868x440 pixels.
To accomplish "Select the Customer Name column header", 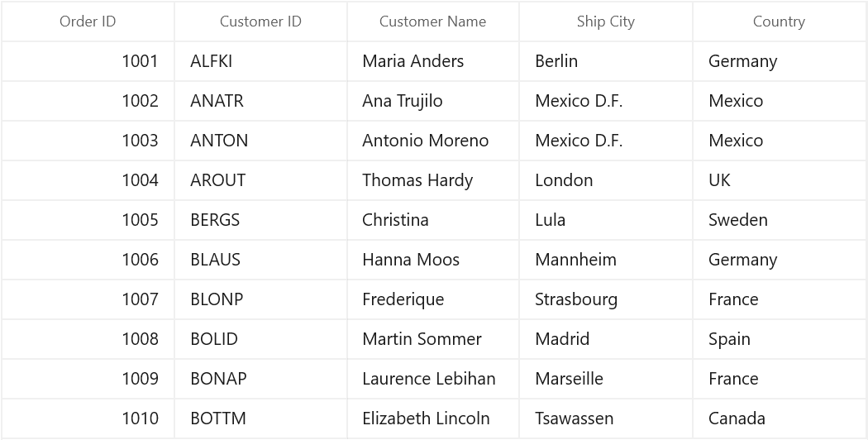I will click(433, 22).
